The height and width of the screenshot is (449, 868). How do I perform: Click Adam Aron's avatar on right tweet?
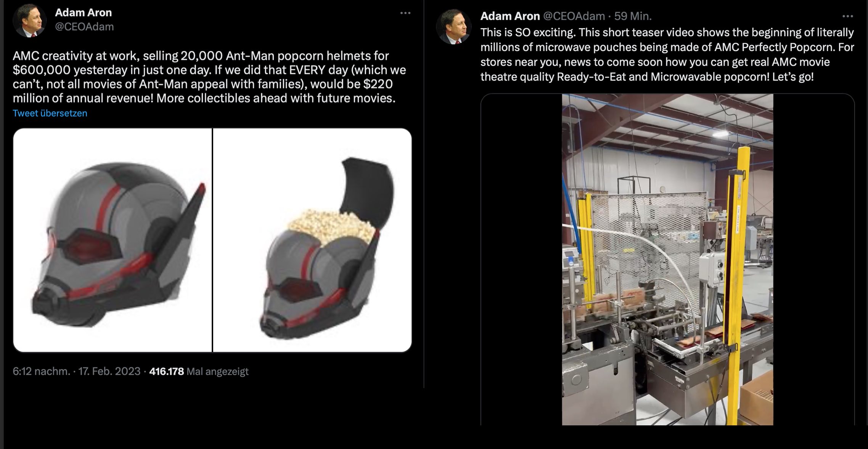[453, 27]
